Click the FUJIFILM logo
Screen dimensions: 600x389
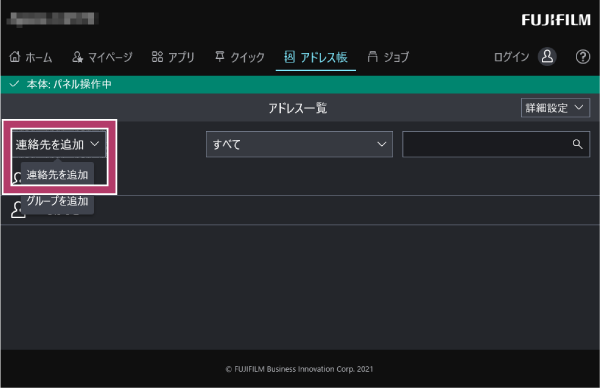tap(556, 20)
